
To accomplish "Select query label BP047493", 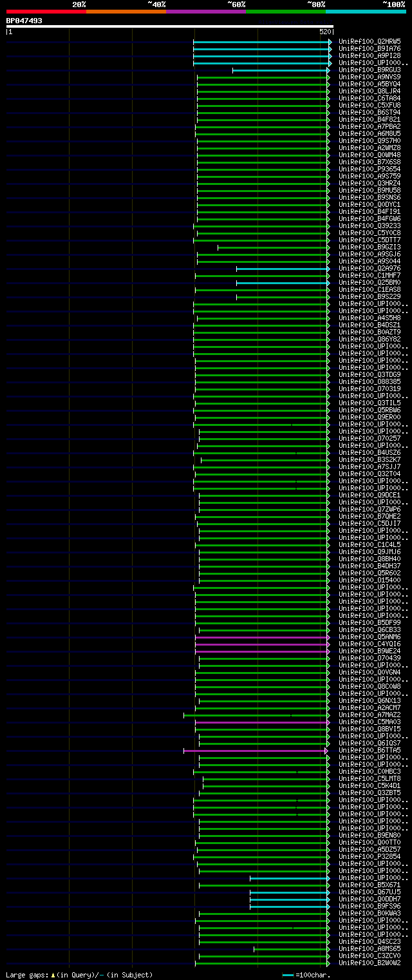I will click(24, 21).
